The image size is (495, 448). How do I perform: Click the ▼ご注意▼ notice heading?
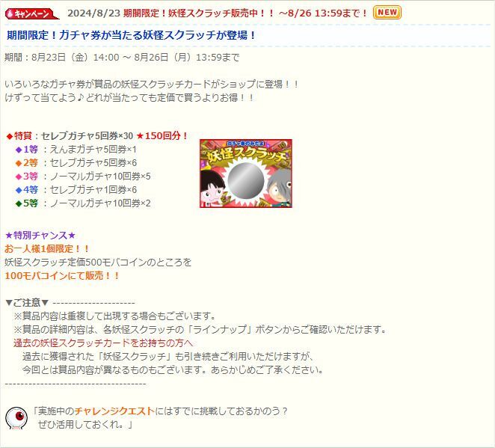pos(27,303)
